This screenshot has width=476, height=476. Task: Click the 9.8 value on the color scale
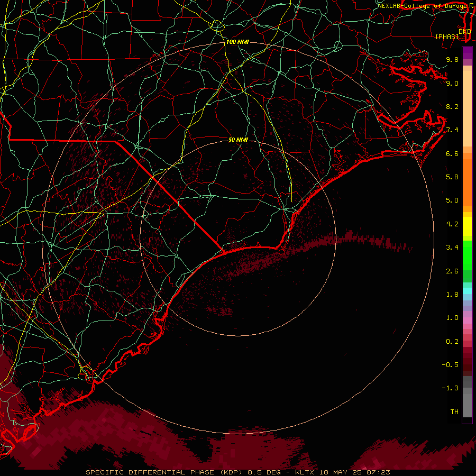pyautogui.click(x=452, y=59)
